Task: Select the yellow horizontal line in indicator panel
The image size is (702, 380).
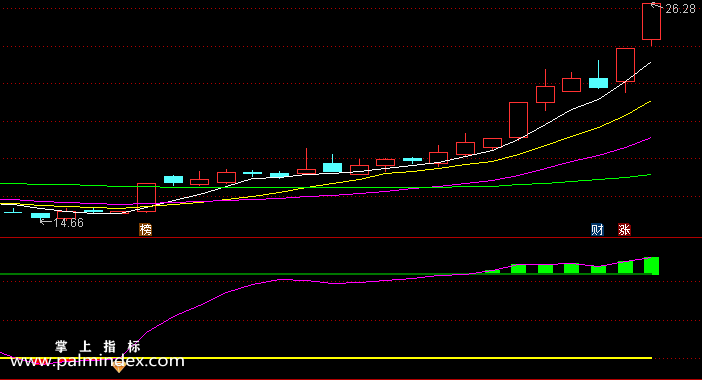Action: [x=326, y=358]
